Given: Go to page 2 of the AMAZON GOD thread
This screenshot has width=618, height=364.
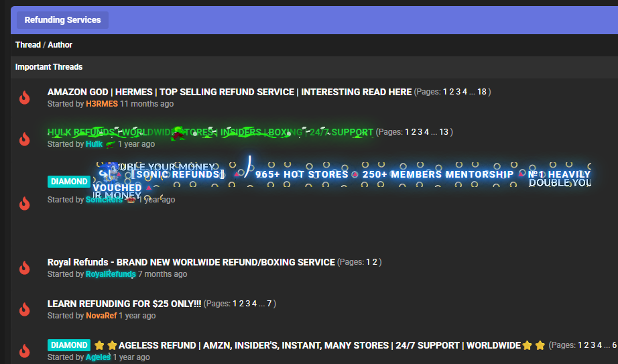Looking at the screenshot, I should click(x=452, y=92).
